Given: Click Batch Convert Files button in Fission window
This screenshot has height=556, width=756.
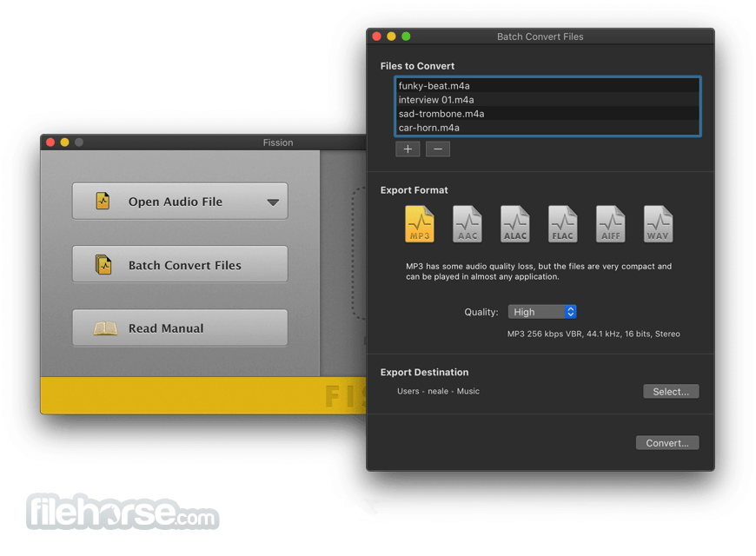Looking at the screenshot, I should click(x=180, y=264).
